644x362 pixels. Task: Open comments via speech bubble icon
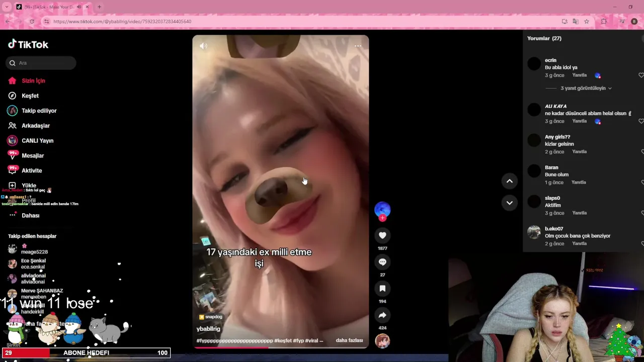(x=382, y=262)
